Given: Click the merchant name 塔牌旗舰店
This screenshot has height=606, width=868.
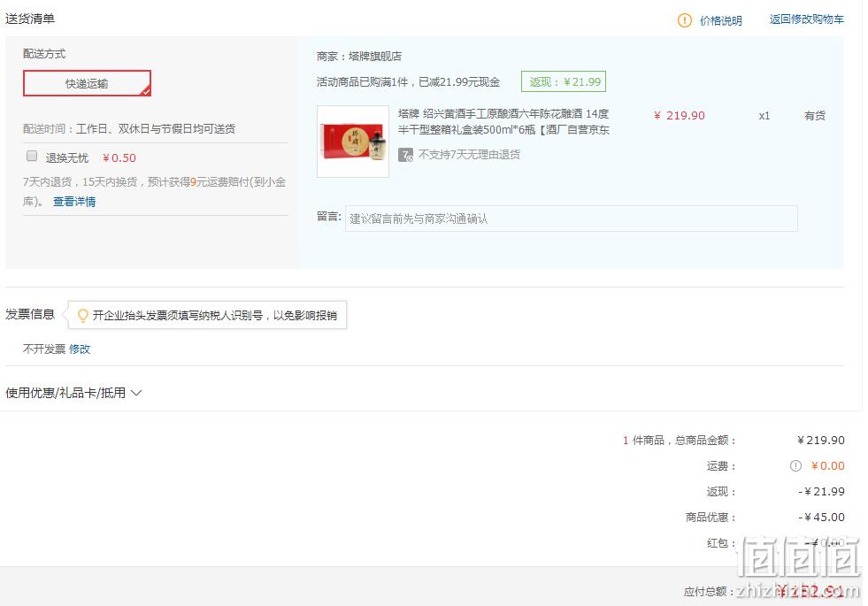Looking at the screenshot, I should [x=375, y=57].
